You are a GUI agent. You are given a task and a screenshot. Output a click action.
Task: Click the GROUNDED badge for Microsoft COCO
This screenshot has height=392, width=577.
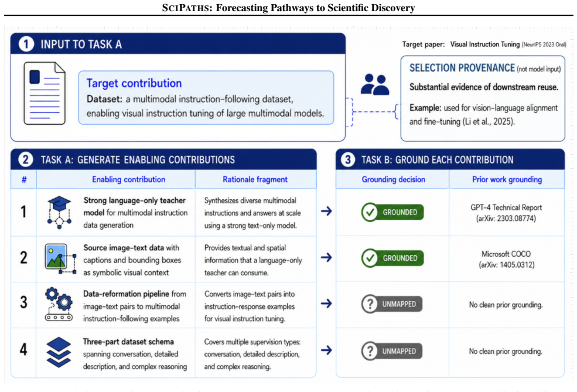click(392, 258)
